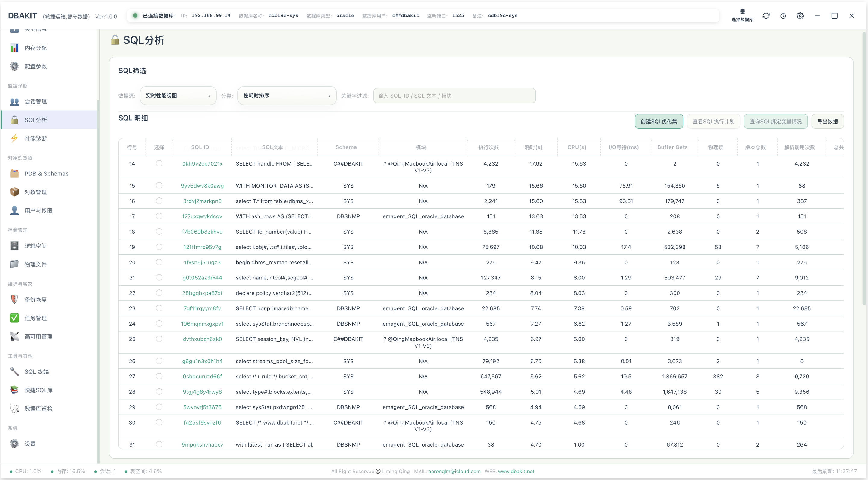Select radio button for row 17
868x480 pixels.
(x=159, y=216)
